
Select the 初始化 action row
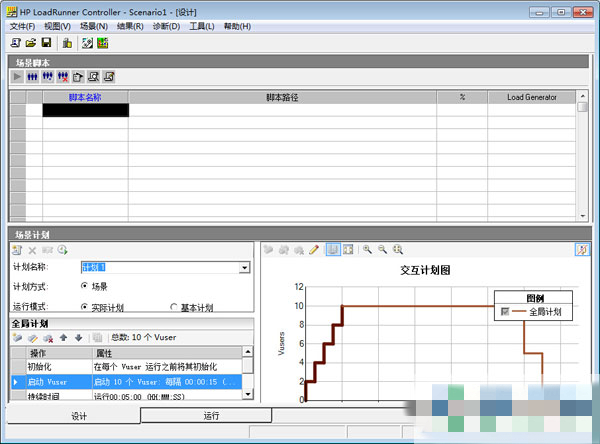pos(127,367)
